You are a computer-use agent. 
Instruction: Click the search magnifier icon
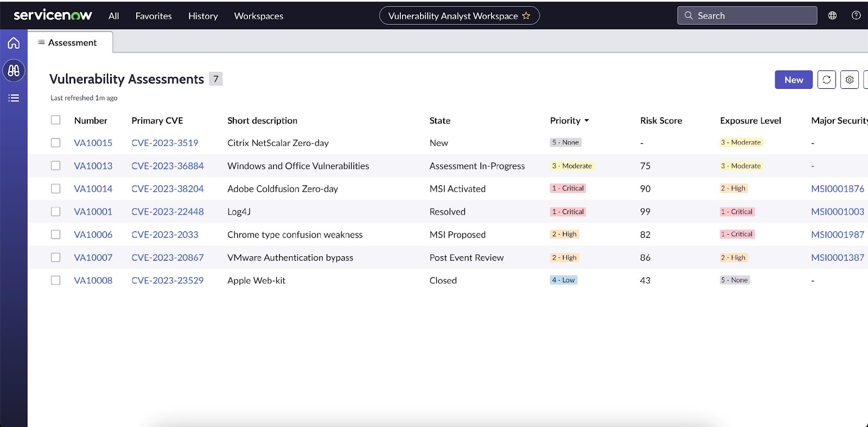(x=688, y=16)
